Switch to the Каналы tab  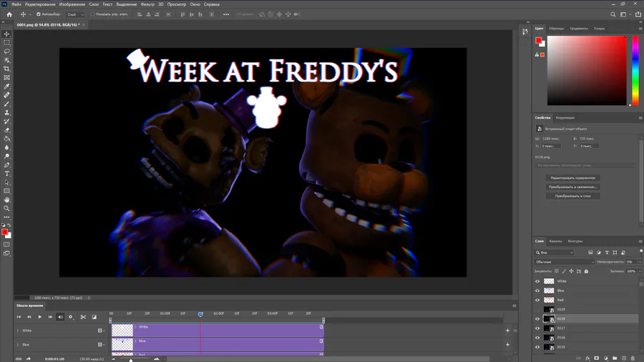[555, 241]
